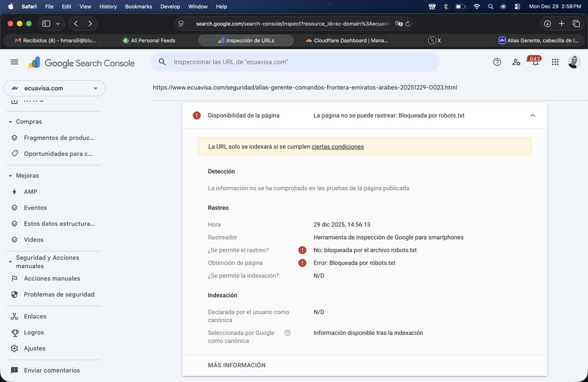Click Safari back button
Screen dimensions: 588x382
point(76,24)
